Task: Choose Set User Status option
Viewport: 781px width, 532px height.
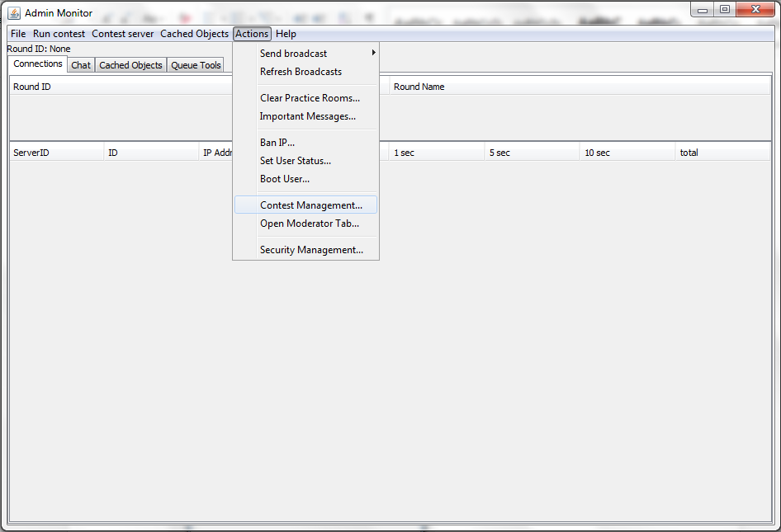Action: (296, 161)
